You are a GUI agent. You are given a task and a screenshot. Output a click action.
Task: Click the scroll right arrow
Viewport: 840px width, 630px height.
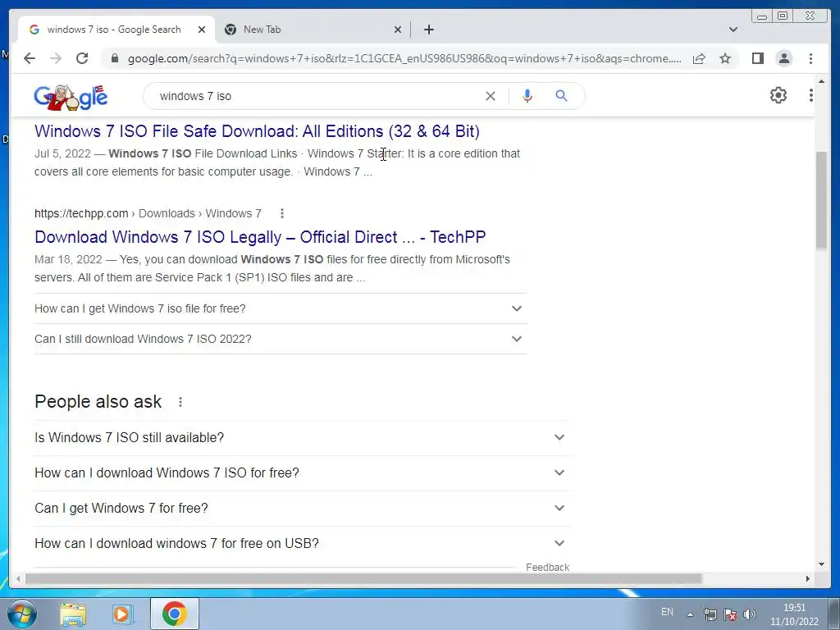pyautogui.click(x=808, y=578)
